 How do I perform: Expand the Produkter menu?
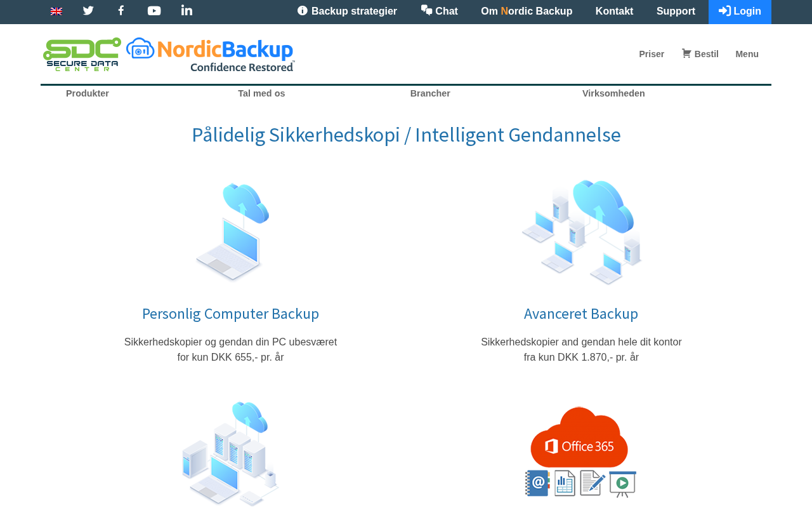[88, 93]
